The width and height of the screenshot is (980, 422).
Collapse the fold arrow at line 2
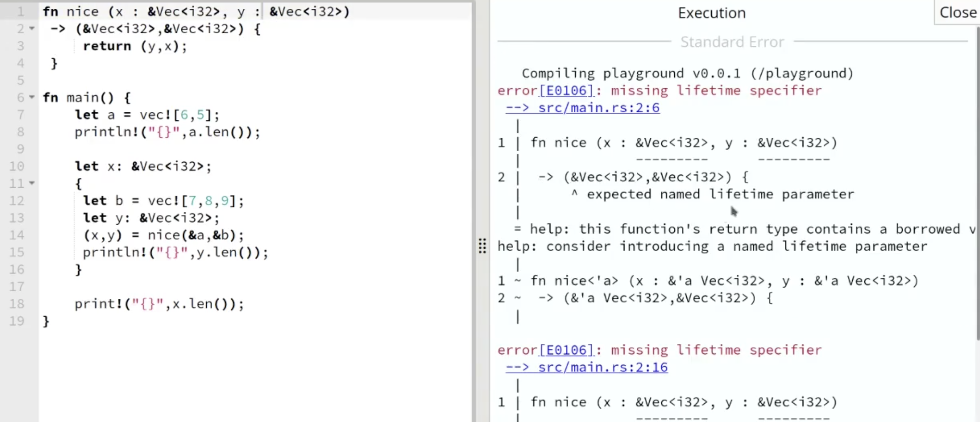point(32,29)
